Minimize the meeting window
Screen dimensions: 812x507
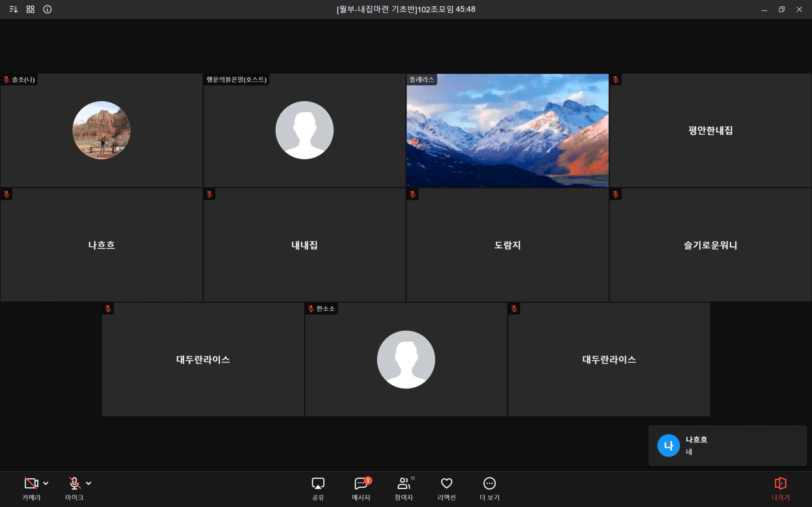[x=764, y=10]
